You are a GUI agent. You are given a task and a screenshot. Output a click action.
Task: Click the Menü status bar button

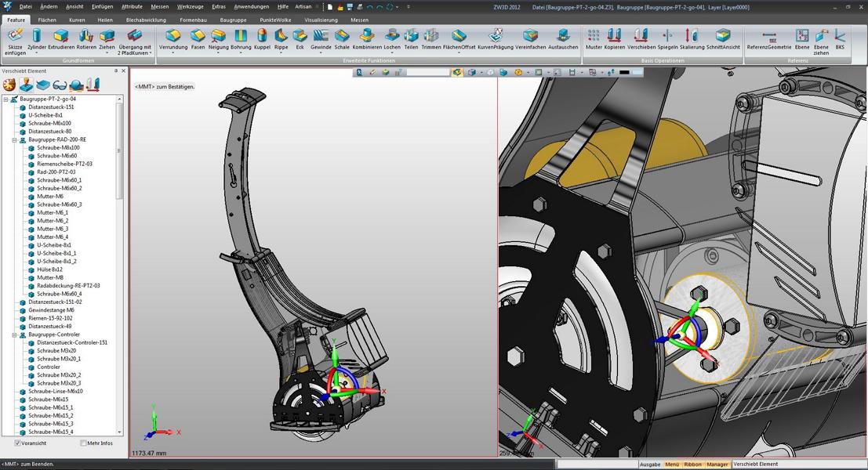point(672,465)
